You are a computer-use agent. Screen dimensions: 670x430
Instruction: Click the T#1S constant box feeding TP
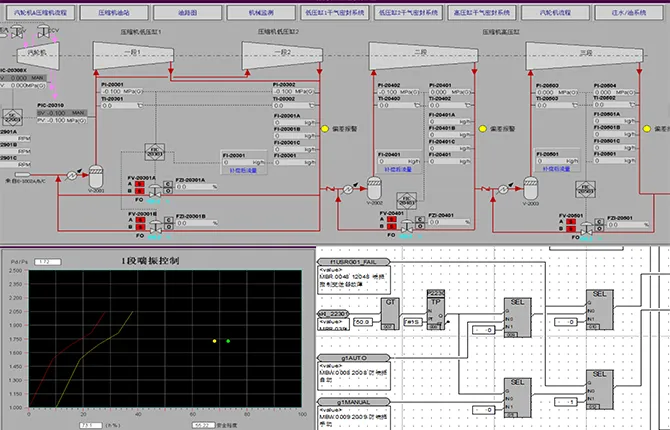pos(413,322)
